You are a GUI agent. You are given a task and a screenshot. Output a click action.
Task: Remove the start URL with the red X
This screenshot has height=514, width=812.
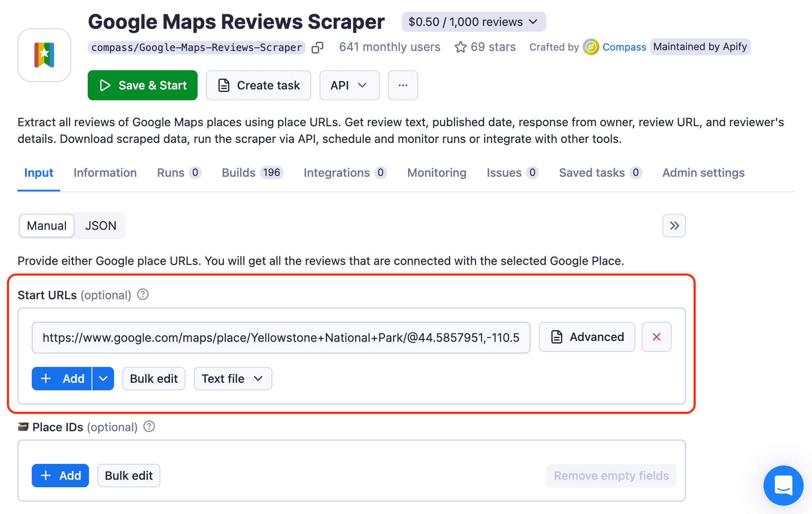(x=656, y=337)
